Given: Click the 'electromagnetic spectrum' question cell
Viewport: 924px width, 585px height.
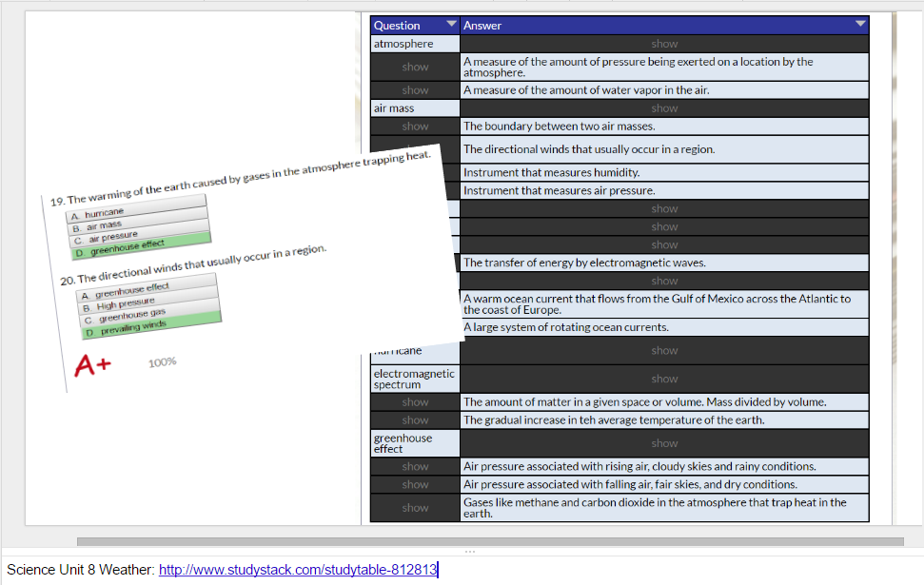Looking at the screenshot, I should click(415, 379).
